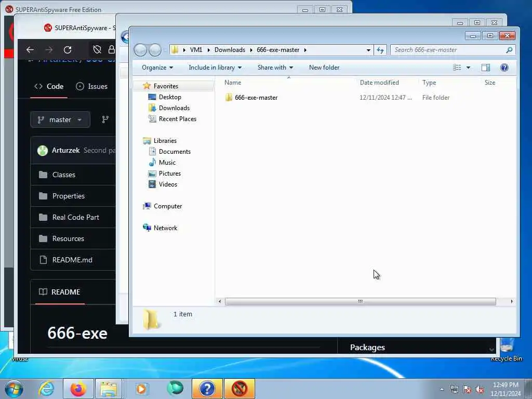Click the scroll-left arrow of the file list
Screen dimensions: 532x399
point(220,301)
